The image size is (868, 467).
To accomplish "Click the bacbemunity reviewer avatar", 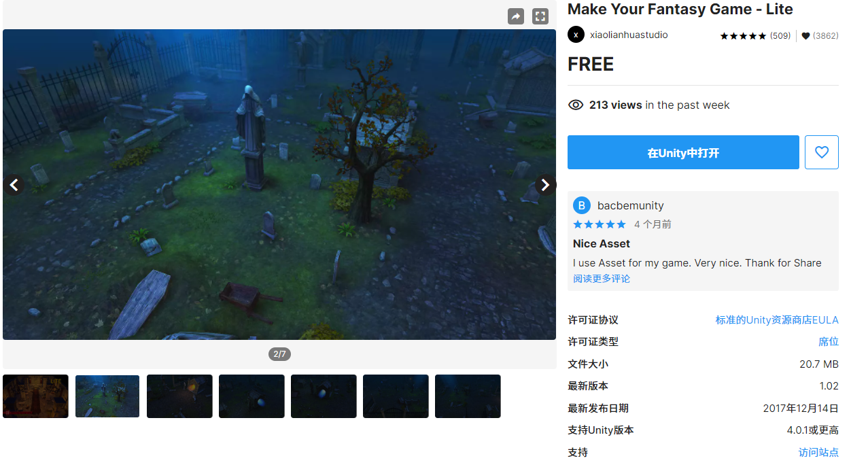I will [582, 205].
